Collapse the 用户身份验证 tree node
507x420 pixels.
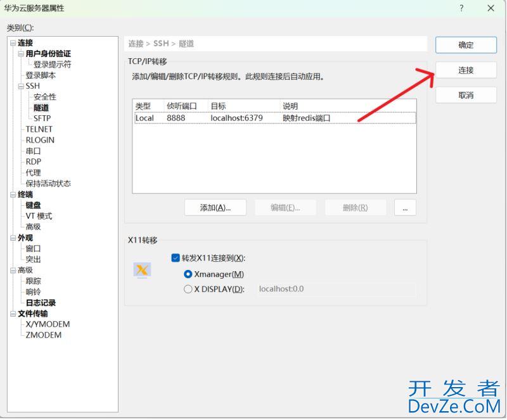click(21, 54)
